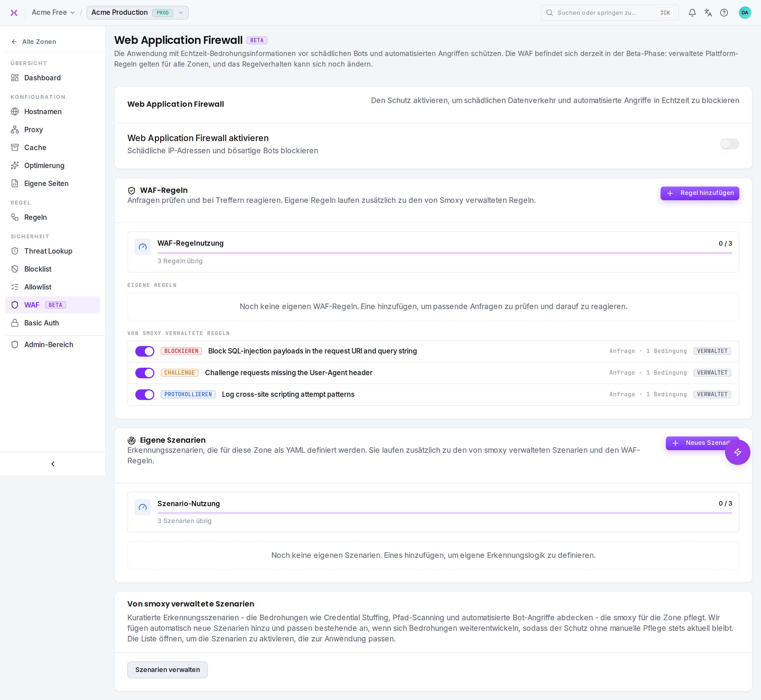Turn off the User-Agent challenge rule
This screenshot has height=700, width=761.
point(144,373)
